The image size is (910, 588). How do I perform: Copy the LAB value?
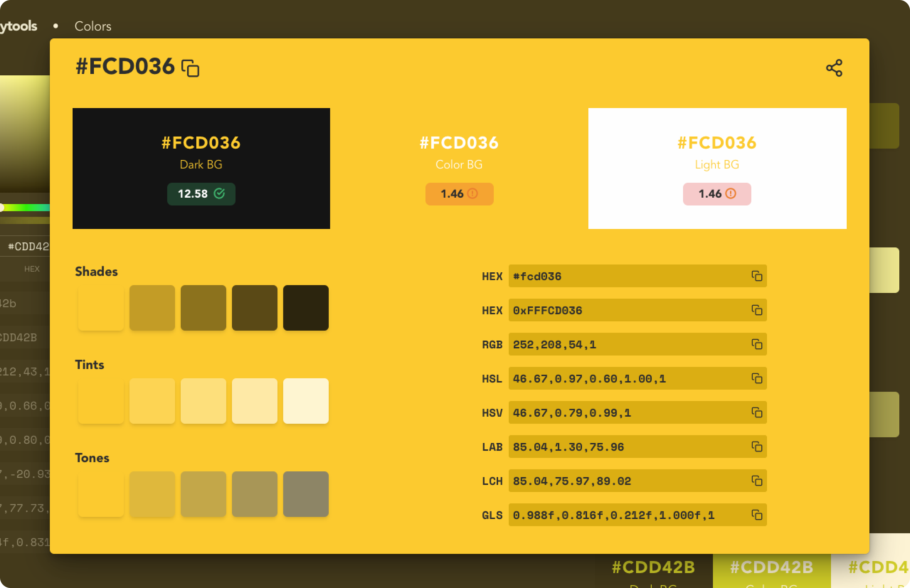point(757,447)
